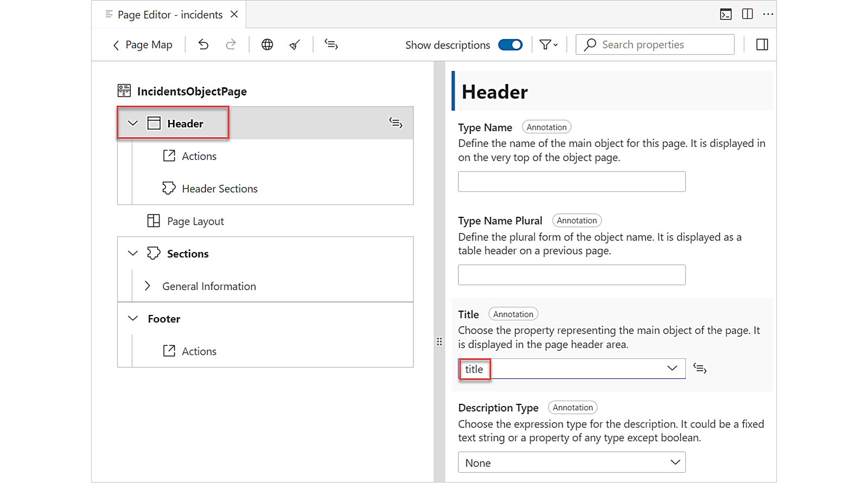This screenshot has width=868, height=483.
Task: Select General Information section
Action: [209, 286]
